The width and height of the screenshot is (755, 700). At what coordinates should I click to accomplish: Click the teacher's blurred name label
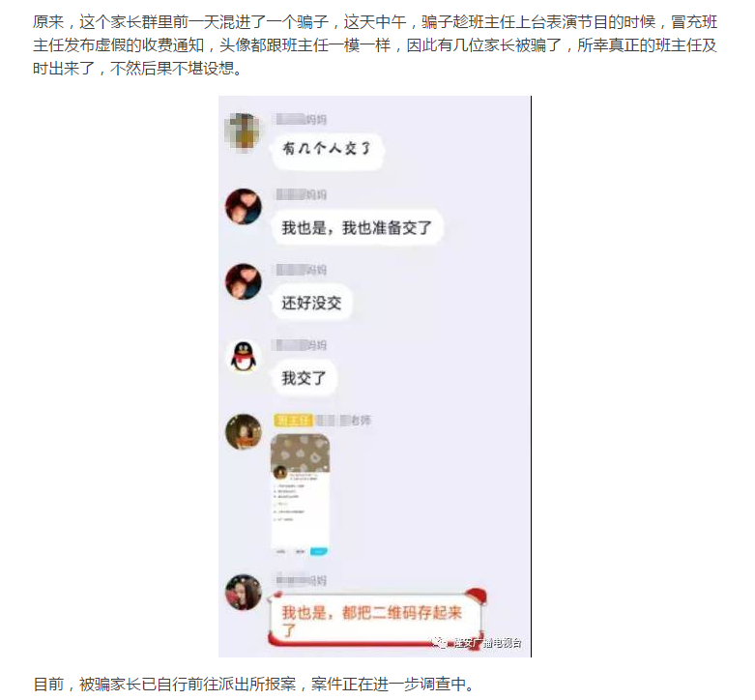coord(343,421)
